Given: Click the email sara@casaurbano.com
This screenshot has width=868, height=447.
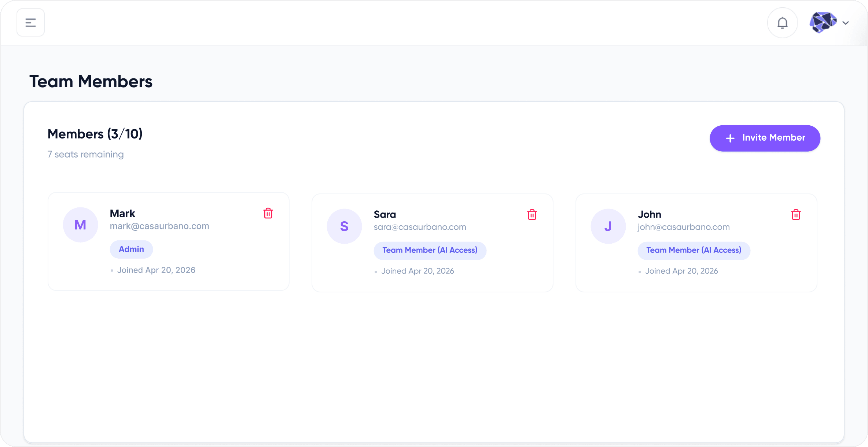Looking at the screenshot, I should point(420,227).
